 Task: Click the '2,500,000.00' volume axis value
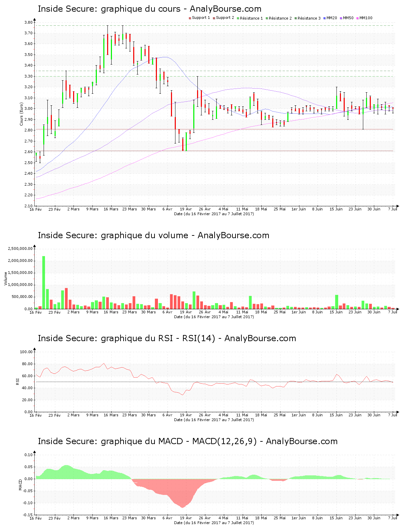click(x=20, y=248)
